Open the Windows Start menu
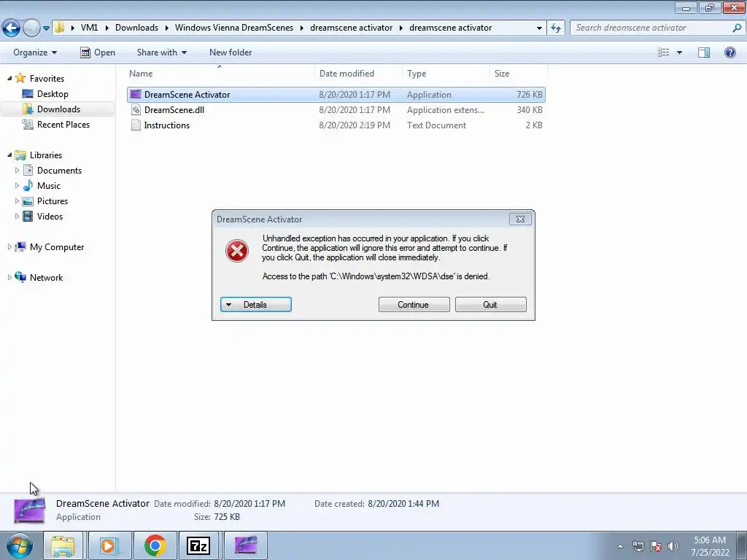The image size is (747, 560). (20, 545)
